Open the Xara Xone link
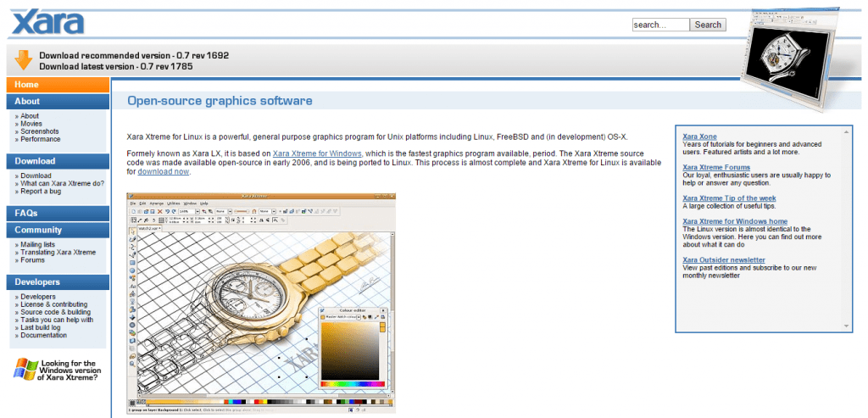Screen dimensions: 868x418 click(x=699, y=137)
